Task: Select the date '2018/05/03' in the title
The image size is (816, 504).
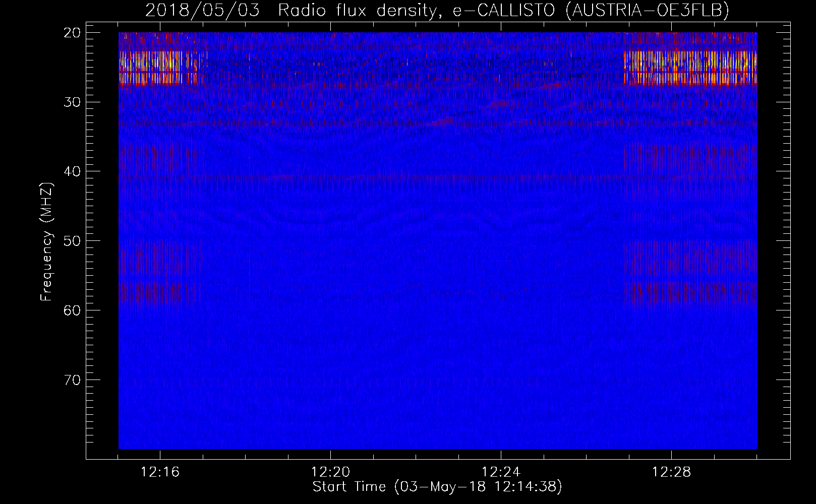Action: click(x=202, y=10)
